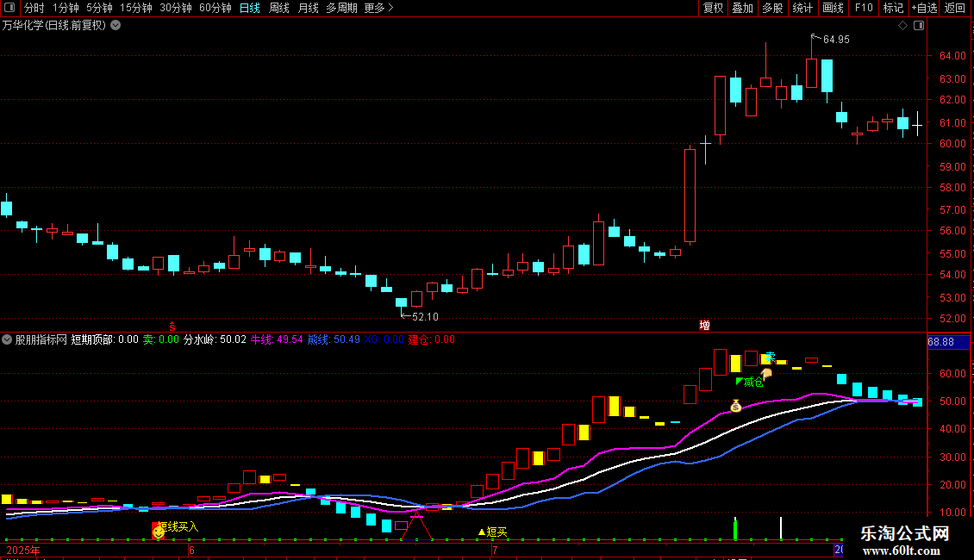Screen dimensions: 974x560
Task: Click the red triangle peak signal
Action: [416, 526]
